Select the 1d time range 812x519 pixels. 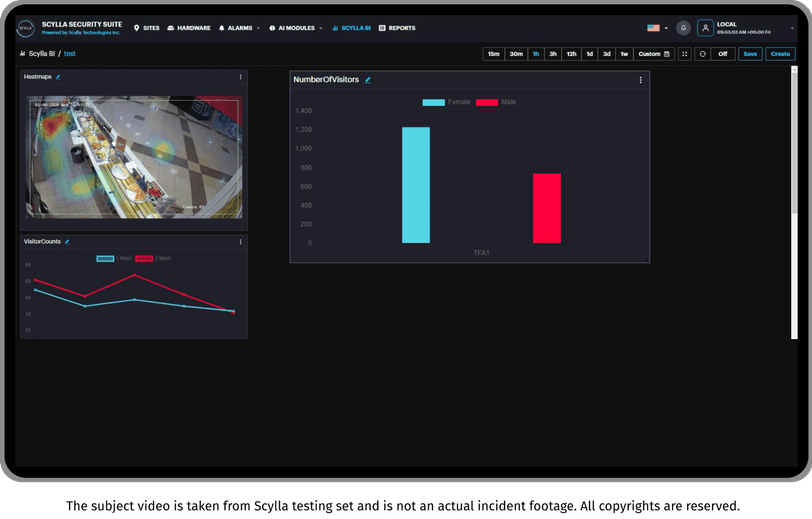(x=590, y=54)
